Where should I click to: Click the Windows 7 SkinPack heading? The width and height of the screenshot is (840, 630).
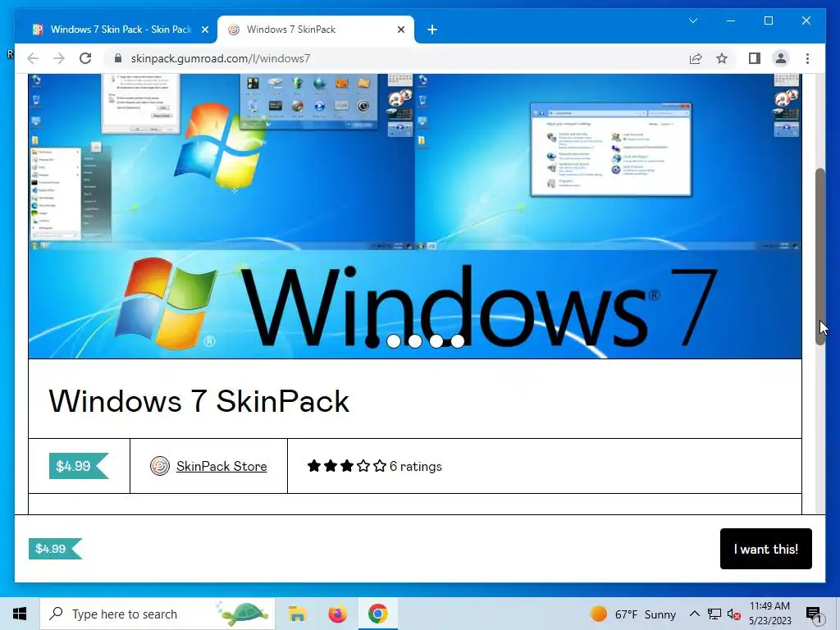[x=199, y=400]
